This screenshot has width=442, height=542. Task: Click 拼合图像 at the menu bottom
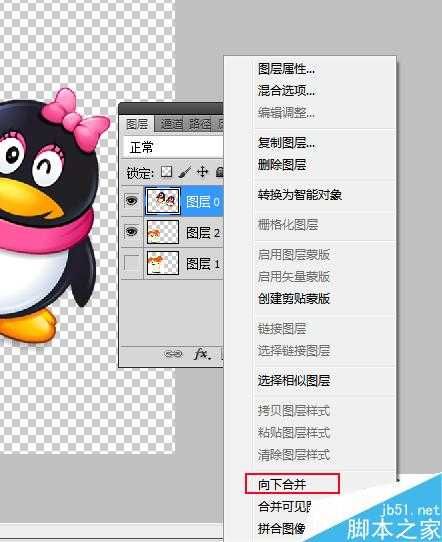282,528
